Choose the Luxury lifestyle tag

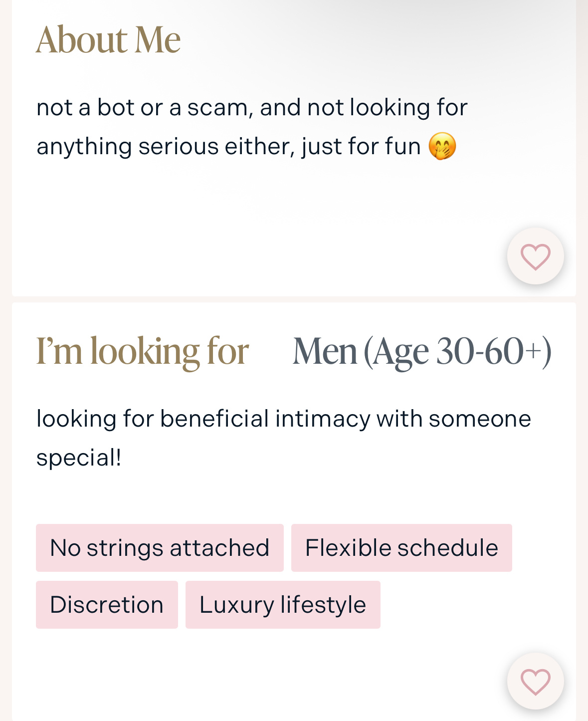(x=283, y=605)
